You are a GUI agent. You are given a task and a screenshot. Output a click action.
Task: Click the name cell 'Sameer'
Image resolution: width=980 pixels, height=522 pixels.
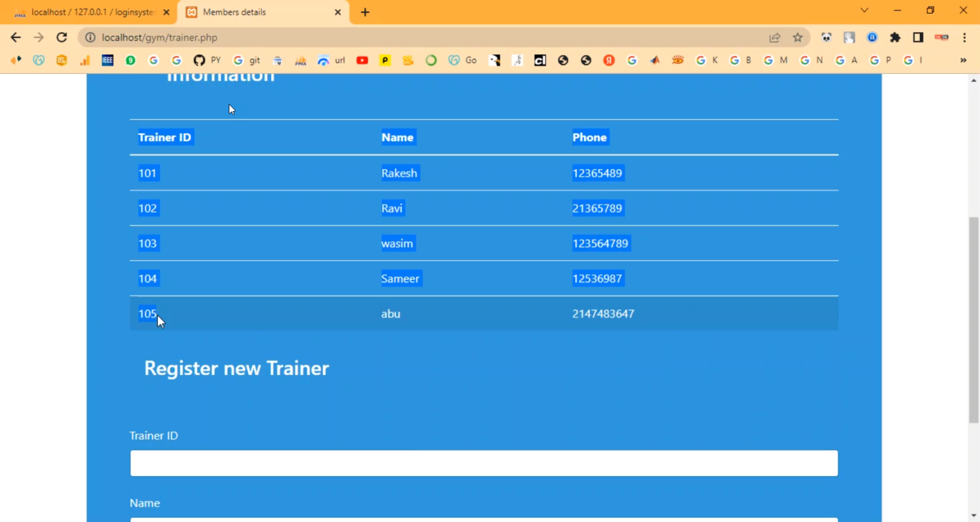tap(400, 279)
